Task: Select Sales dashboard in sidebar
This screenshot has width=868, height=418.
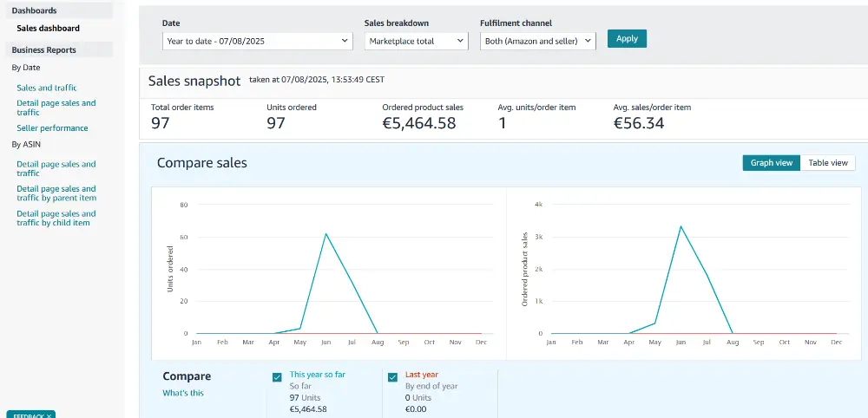Action: click(x=48, y=29)
